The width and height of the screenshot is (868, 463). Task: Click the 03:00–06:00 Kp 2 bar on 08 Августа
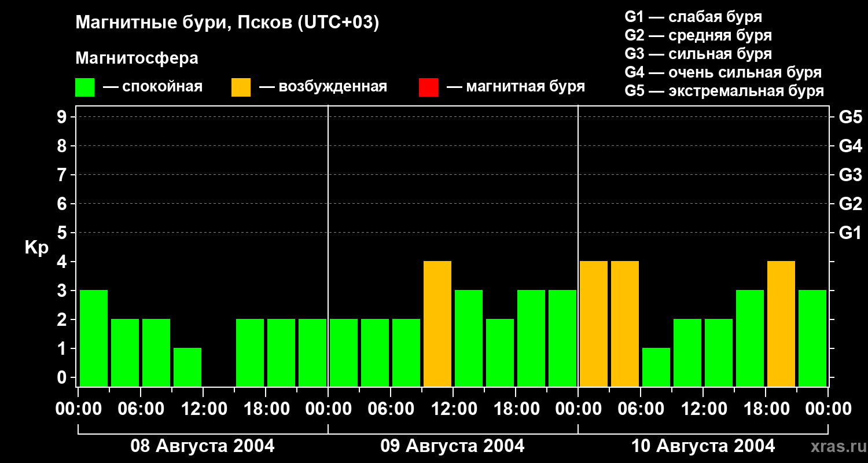click(125, 352)
